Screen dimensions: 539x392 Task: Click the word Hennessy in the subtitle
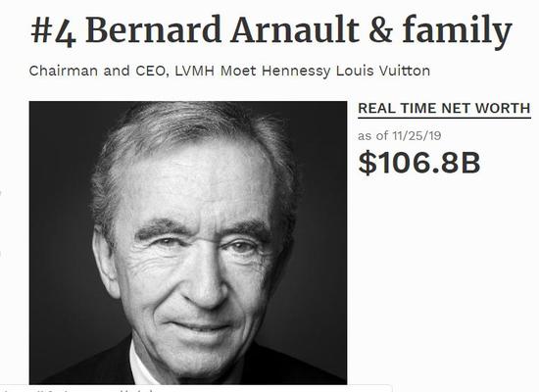(296, 72)
